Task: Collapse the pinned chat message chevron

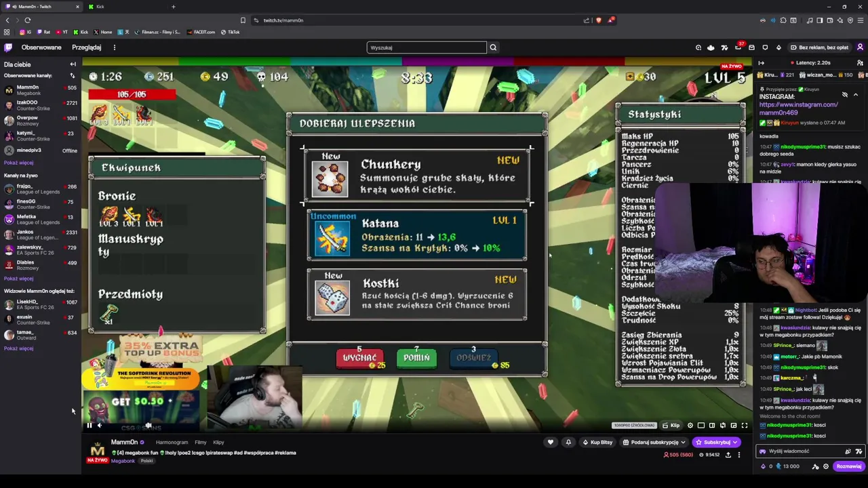Action: tap(856, 95)
